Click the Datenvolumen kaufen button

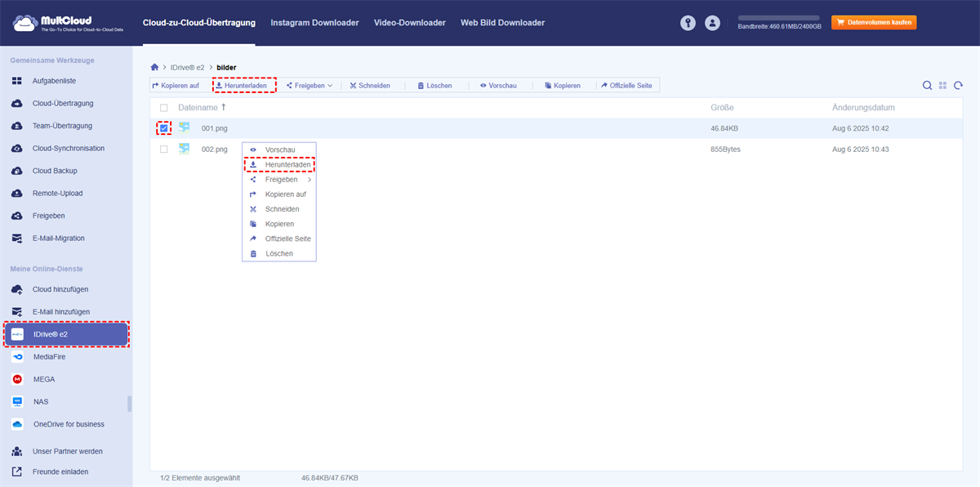pyautogui.click(x=873, y=23)
